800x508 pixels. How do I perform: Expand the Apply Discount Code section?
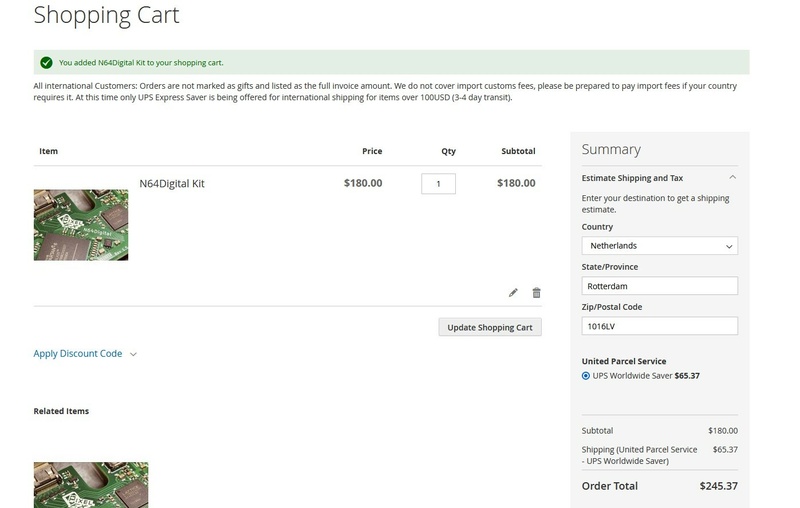point(78,354)
